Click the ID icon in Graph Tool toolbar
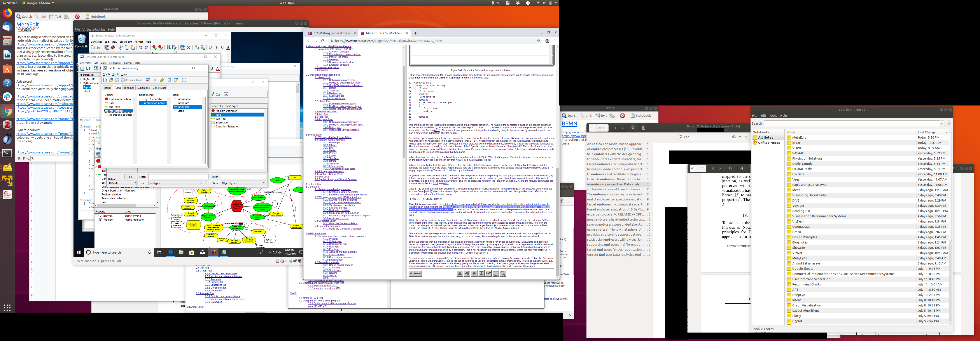Screen dimensions: 980x341 pyautogui.click(x=154, y=80)
